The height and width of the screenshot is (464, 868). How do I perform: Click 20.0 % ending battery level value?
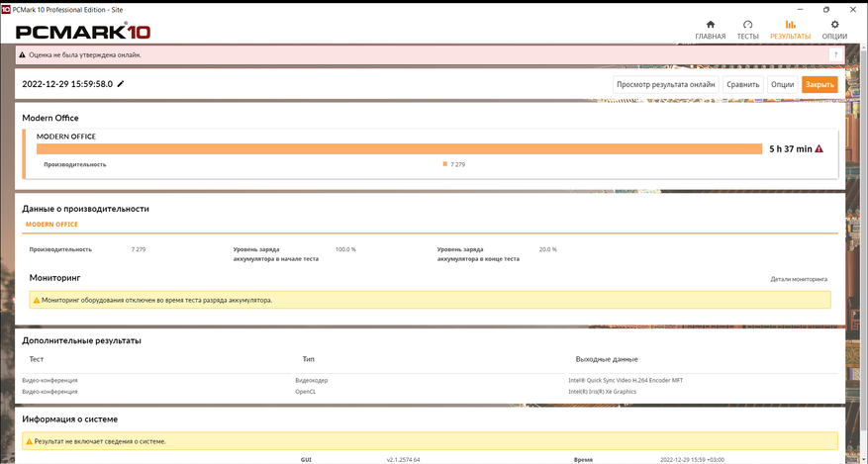pos(548,249)
